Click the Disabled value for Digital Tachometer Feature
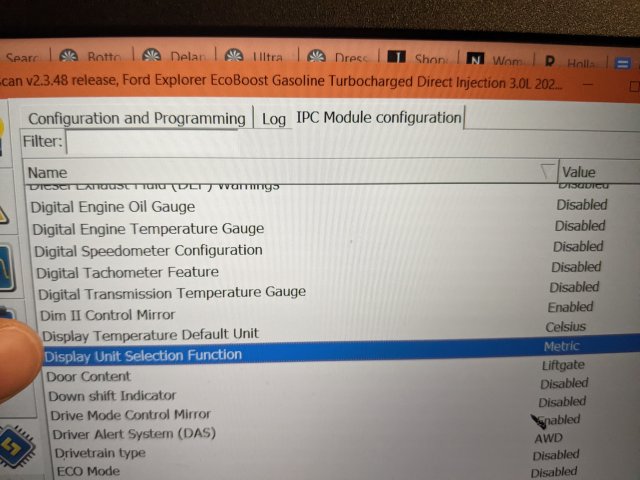The image size is (640, 480). click(x=576, y=267)
